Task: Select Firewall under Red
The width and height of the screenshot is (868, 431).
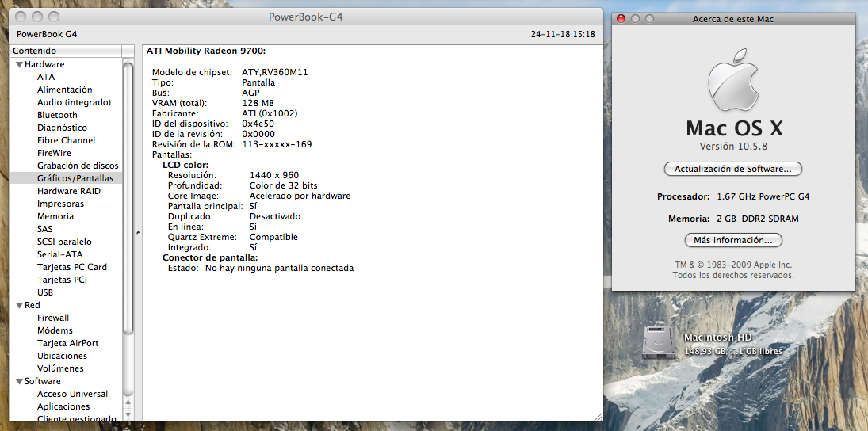Action: click(x=53, y=318)
